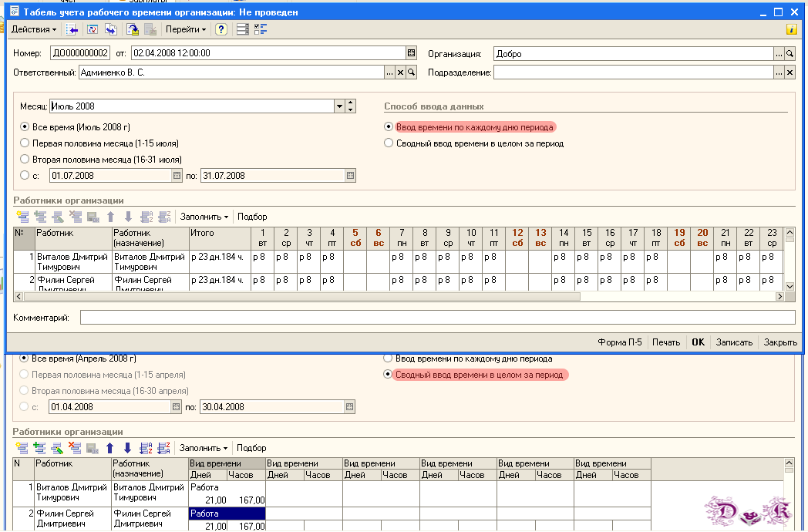Image resolution: width=808 pixels, height=532 pixels.
Task: Choose 'Ввод времени по каждому дню' in April window
Action: [x=388, y=359]
